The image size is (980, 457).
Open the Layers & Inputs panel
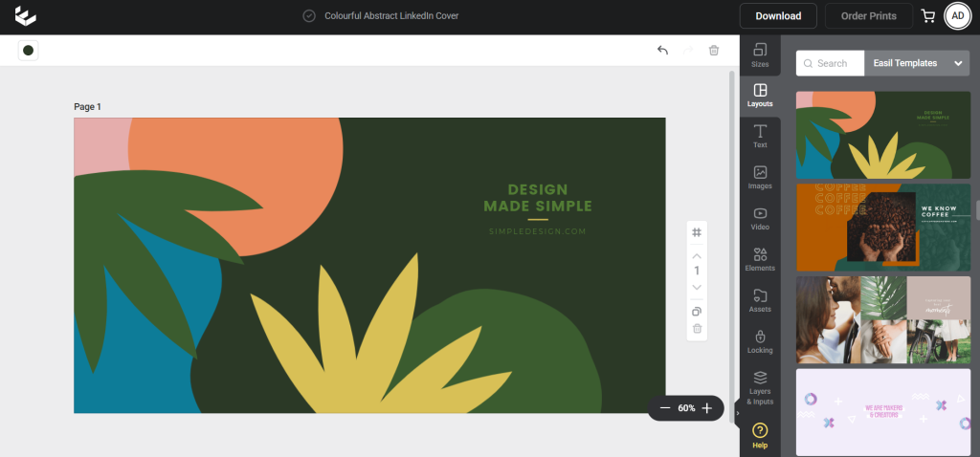(760, 388)
